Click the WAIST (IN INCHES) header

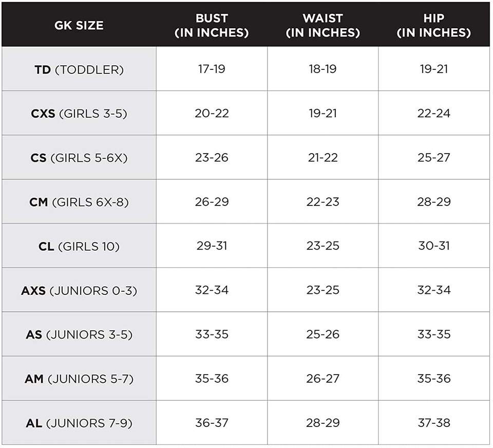[x=323, y=25]
